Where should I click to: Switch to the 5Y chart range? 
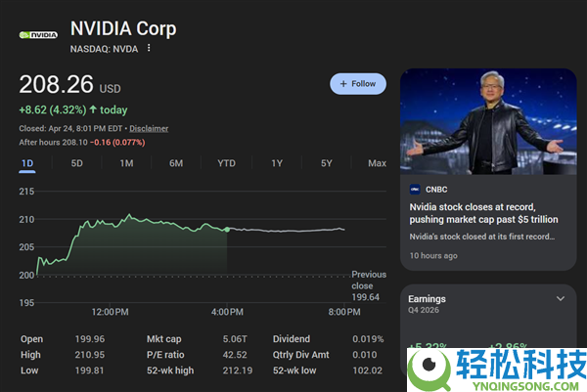coord(326,163)
